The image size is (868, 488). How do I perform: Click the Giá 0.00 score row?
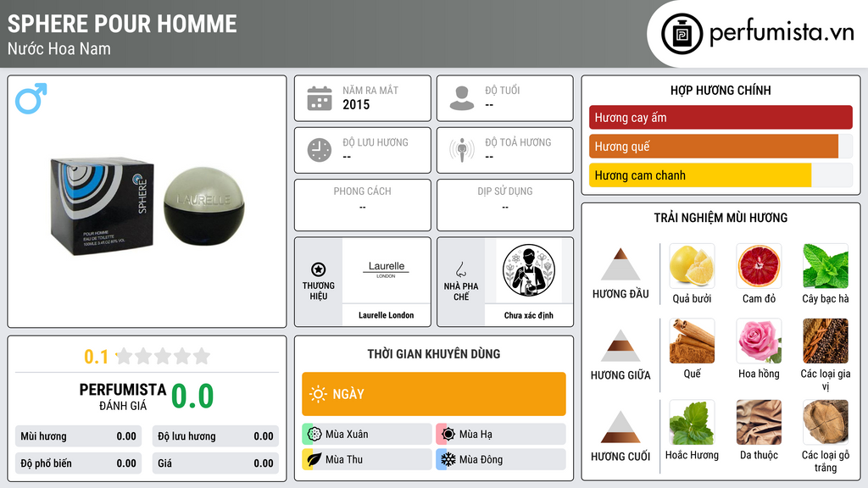coord(215,463)
